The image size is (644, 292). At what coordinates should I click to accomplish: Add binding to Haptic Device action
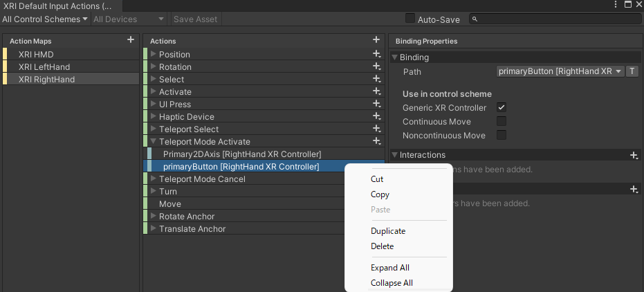click(376, 116)
